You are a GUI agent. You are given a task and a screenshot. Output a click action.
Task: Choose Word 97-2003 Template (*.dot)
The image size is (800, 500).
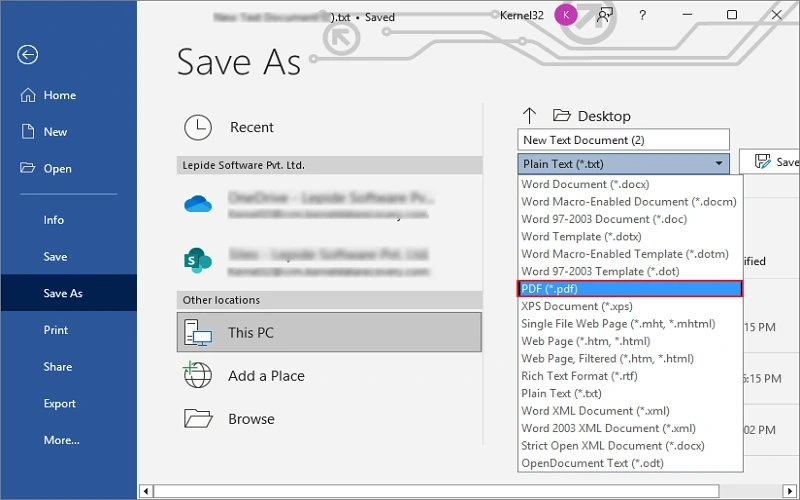[630, 271]
